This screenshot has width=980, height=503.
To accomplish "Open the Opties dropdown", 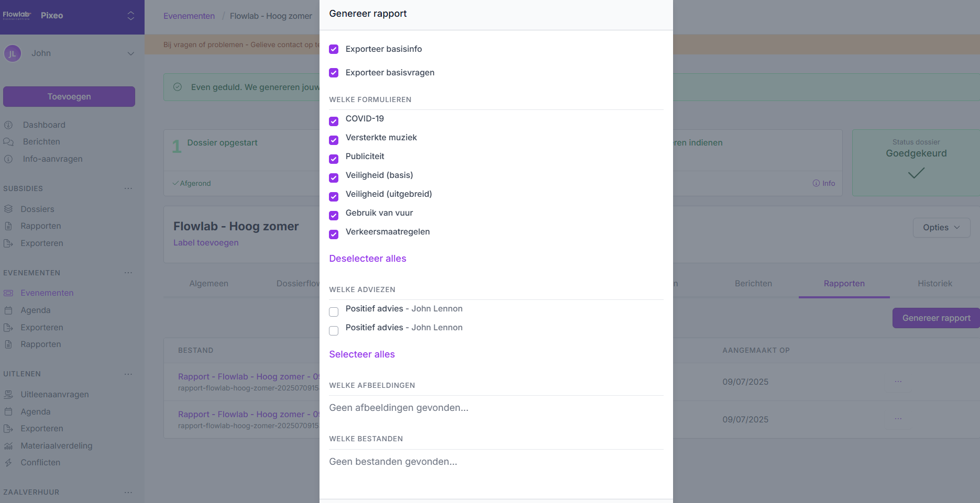I will (x=941, y=228).
